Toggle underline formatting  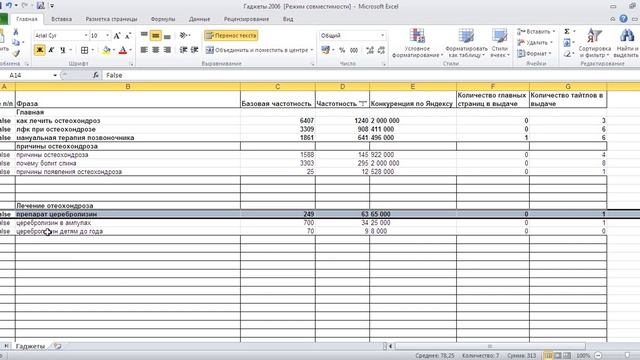point(62,50)
